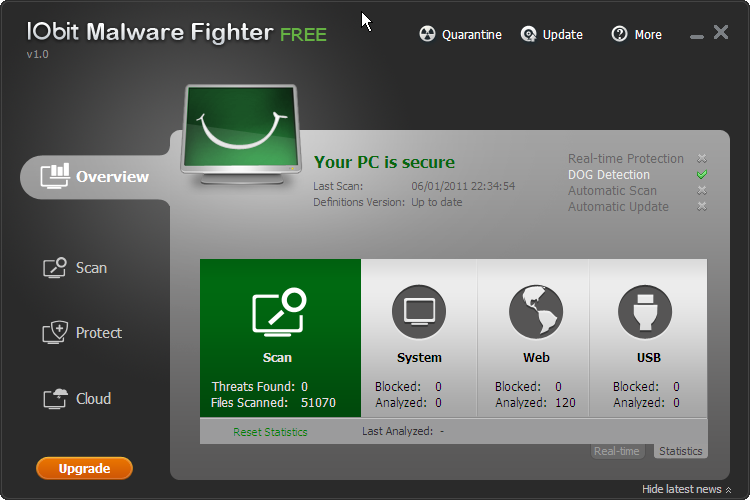Viewport: 750px width, 500px height.
Task: Click the Up to date definitions value
Action: point(437,202)
